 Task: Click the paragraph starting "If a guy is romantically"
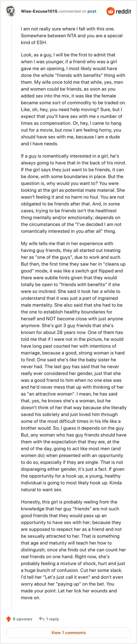point(74,193)
